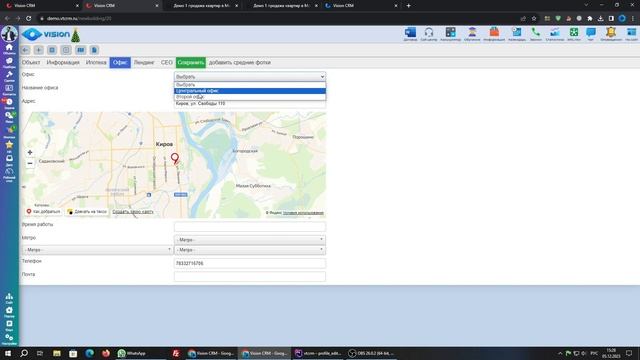The height and width of the screenshot is (360, 640).
Task: Click Доехать на такси on the map
Action: click(87, 211)
